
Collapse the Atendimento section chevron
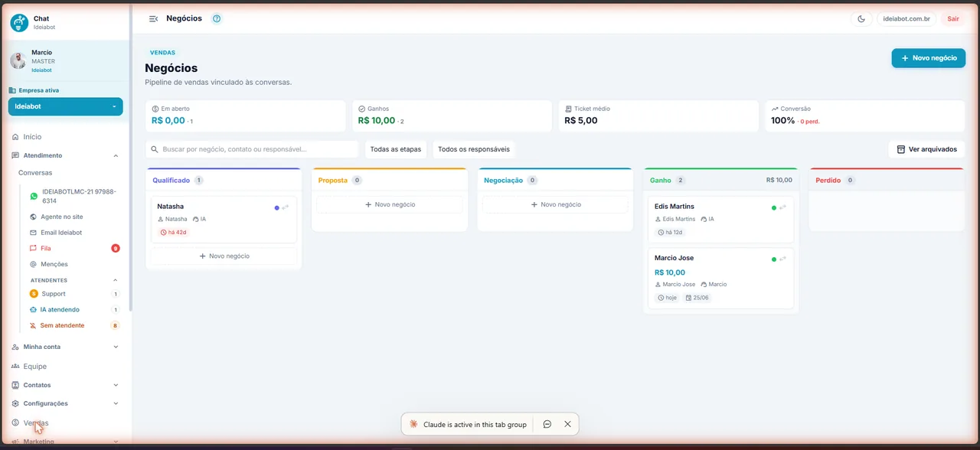coord(116,155)
